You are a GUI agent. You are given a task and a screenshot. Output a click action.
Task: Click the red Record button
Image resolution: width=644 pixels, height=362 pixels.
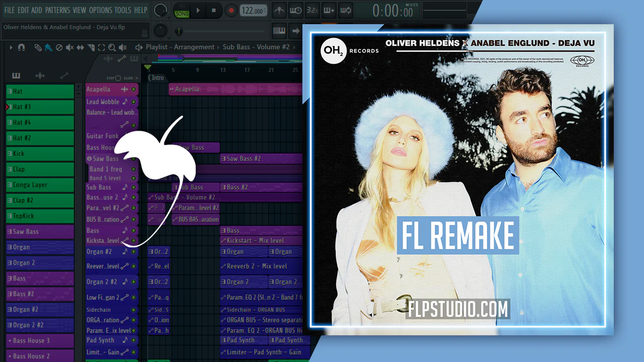[231, 10]
